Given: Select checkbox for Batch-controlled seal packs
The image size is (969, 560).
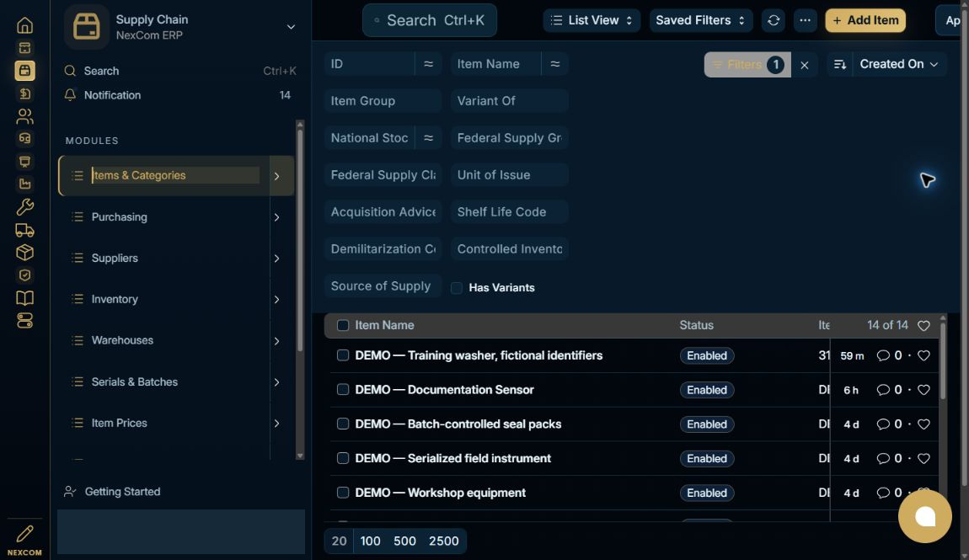Looking at the screenshot, I should click(343, 424).
